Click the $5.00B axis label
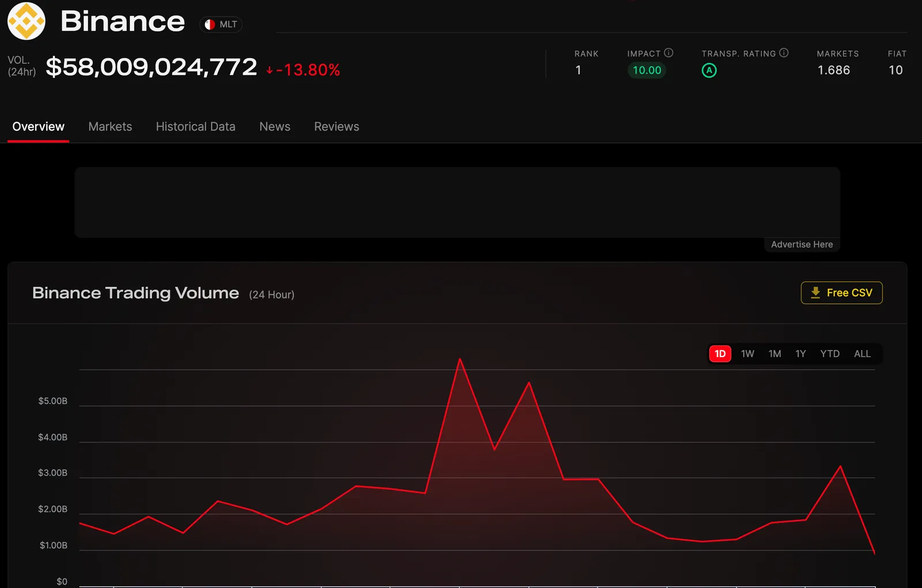The height and width of the screenshot is (588, 922). click(52, 401)
